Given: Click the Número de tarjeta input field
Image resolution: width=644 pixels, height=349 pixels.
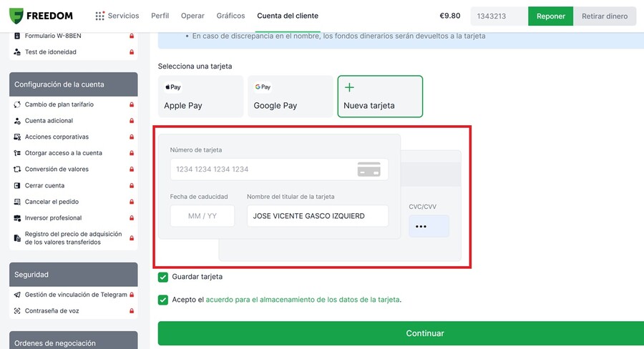Looking at the screenshot, I should pos(279,169).
